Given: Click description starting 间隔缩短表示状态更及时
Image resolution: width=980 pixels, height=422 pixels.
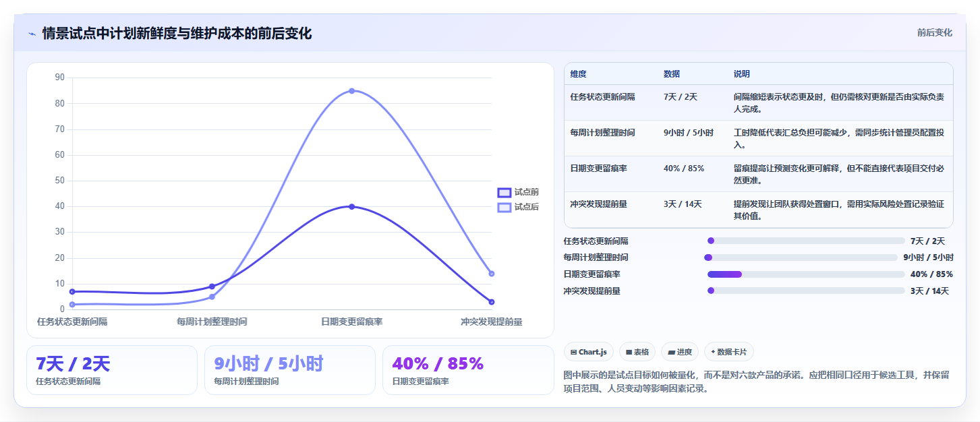Looking at the screenshot, I should [x=839, y=102].
